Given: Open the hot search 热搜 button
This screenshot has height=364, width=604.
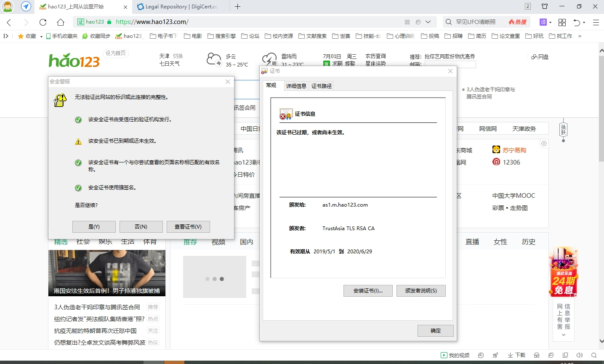Looking at the screenshot, I should click(518, 22).
